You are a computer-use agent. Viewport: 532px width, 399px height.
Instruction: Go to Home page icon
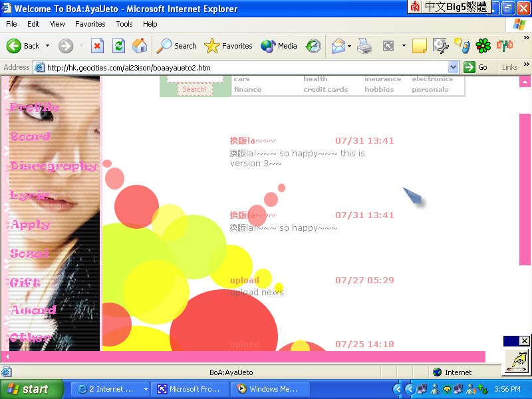[140, 46]
